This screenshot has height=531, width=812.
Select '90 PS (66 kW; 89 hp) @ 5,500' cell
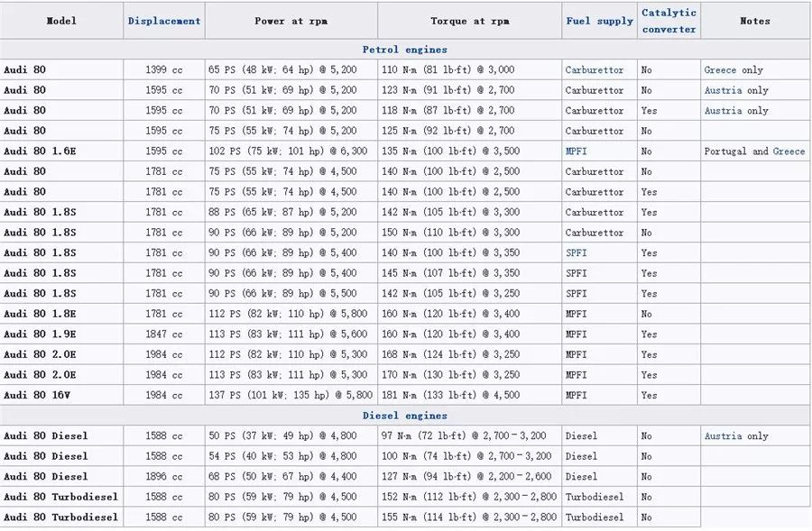point(291,294)
